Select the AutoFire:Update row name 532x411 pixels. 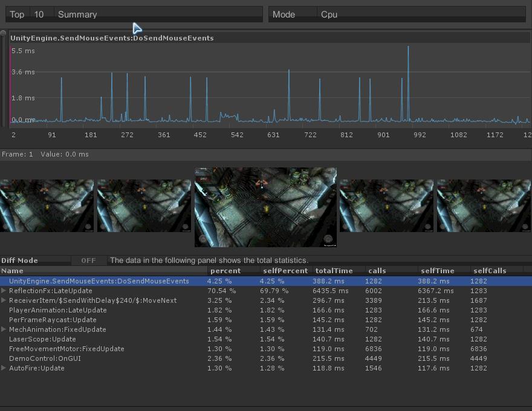click(x=37, y=368)
